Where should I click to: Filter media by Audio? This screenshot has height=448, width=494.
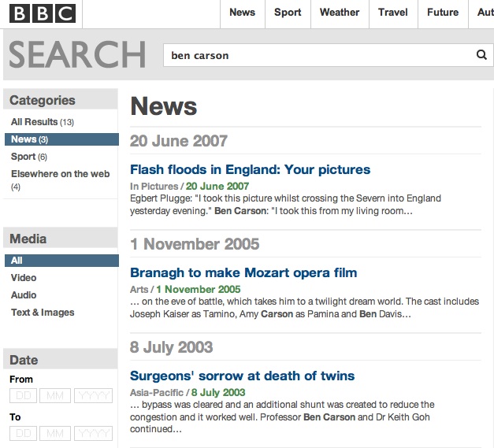tap(24, 295)
